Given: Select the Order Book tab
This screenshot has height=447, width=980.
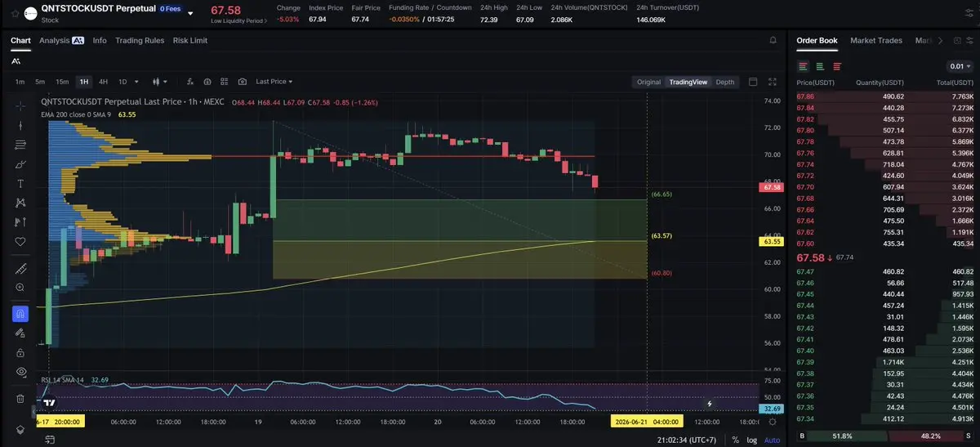Looking at the screenshot, I should (817, 40).
